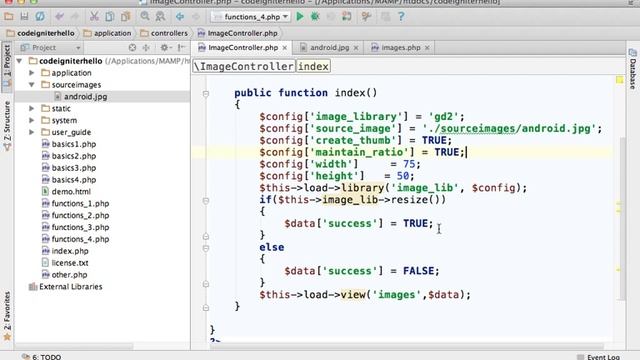The image size is (640, 360).
Task: Expand the static folder arrow
Action: pos(31,108)
